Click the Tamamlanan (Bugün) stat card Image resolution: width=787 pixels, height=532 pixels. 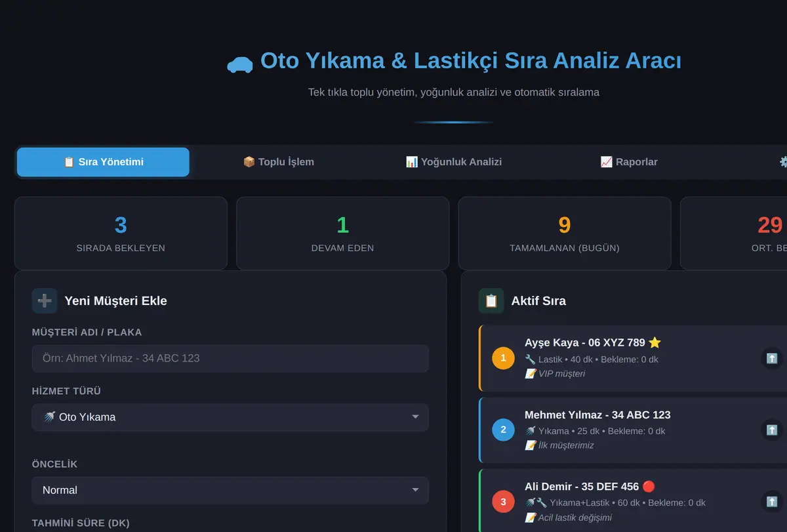point(565,234)
